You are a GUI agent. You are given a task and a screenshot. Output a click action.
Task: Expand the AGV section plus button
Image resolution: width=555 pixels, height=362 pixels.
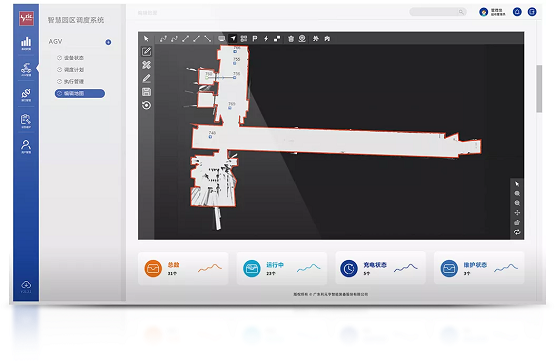pyautogui.click(x=108, y=42)
